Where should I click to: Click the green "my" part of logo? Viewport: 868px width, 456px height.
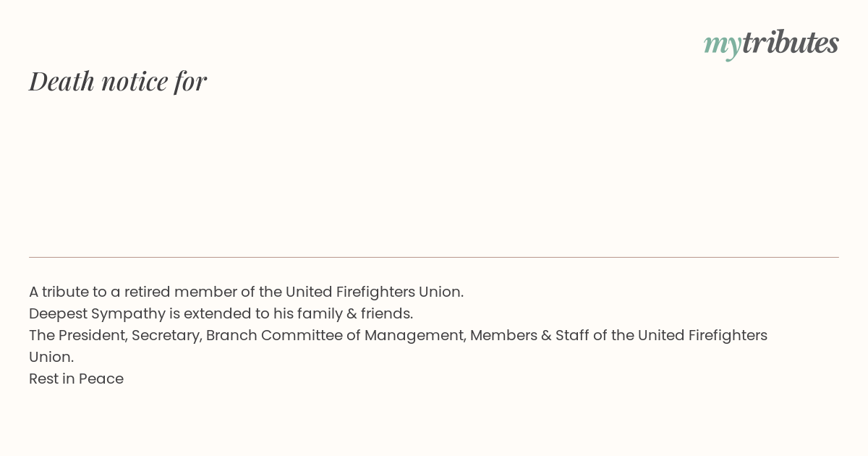[x=723, y=46]
